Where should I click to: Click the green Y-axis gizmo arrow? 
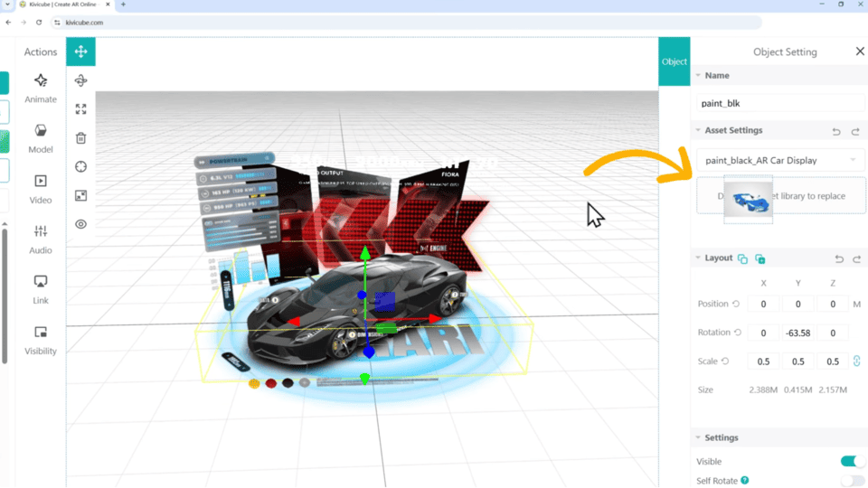(x=364, y=253)
